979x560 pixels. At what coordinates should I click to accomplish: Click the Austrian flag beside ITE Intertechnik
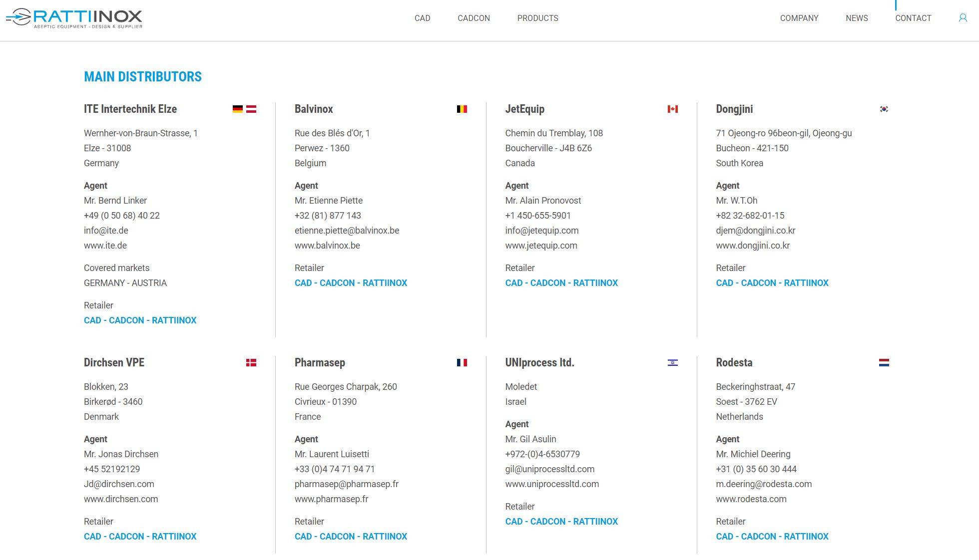pos(251,109)
